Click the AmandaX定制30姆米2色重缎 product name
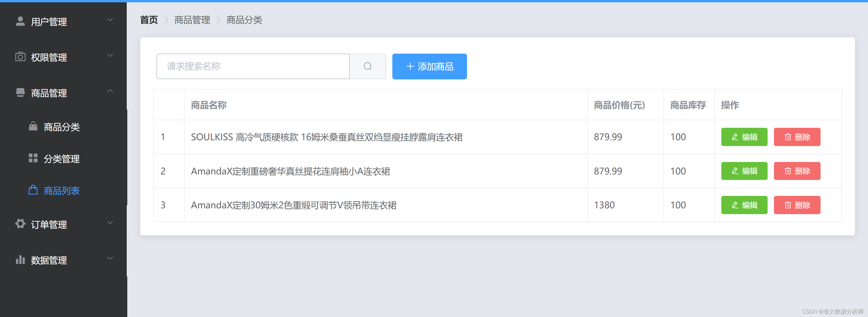 293,205
